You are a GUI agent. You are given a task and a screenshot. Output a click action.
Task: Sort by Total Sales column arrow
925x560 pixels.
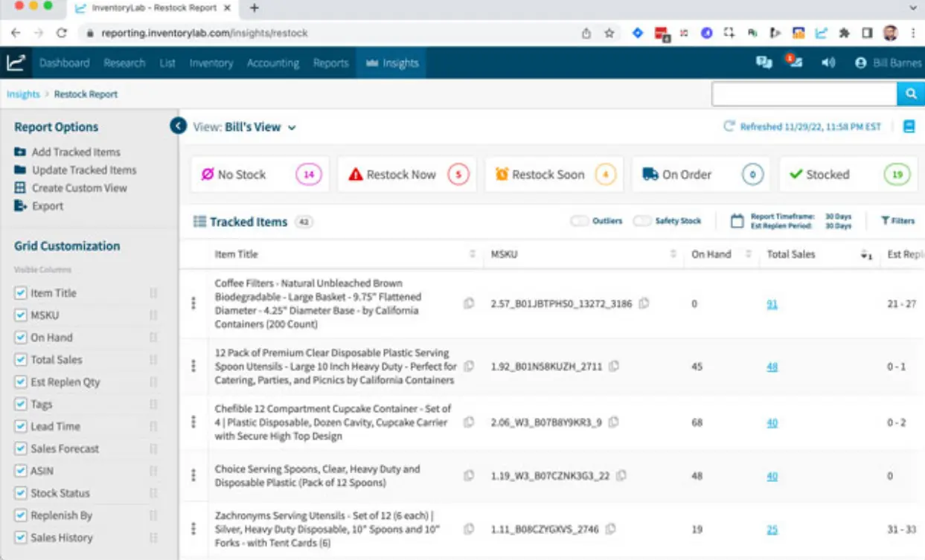865,255
